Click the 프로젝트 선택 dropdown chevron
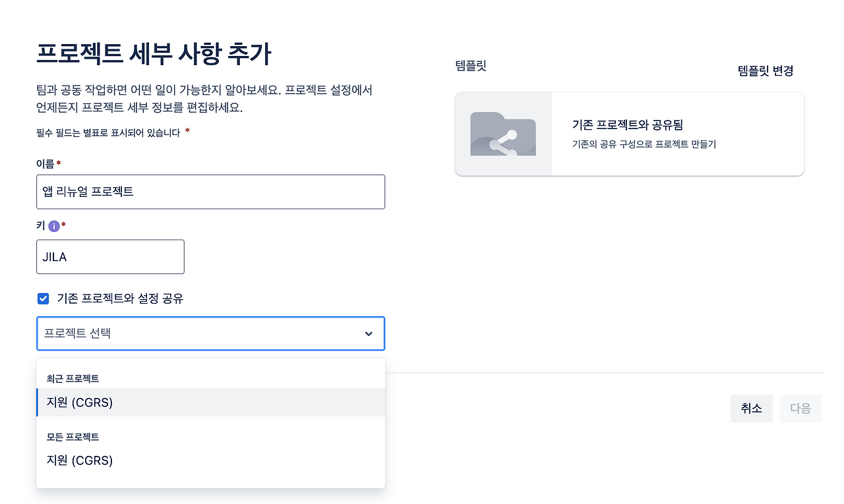This screenshot has height=504, width=844. click(369, 334)
